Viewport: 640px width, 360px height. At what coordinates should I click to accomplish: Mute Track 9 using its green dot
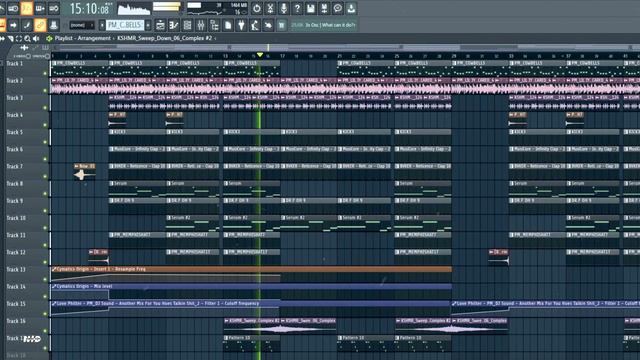(x=45, y=211)
